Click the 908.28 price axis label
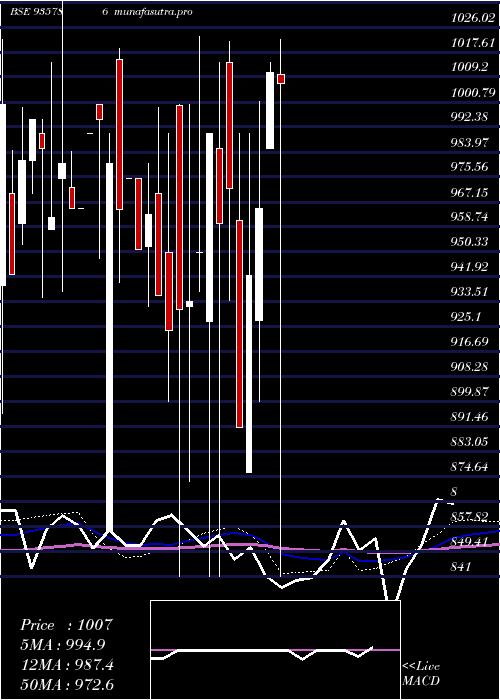Screen dimensions: 500x700 470,367
